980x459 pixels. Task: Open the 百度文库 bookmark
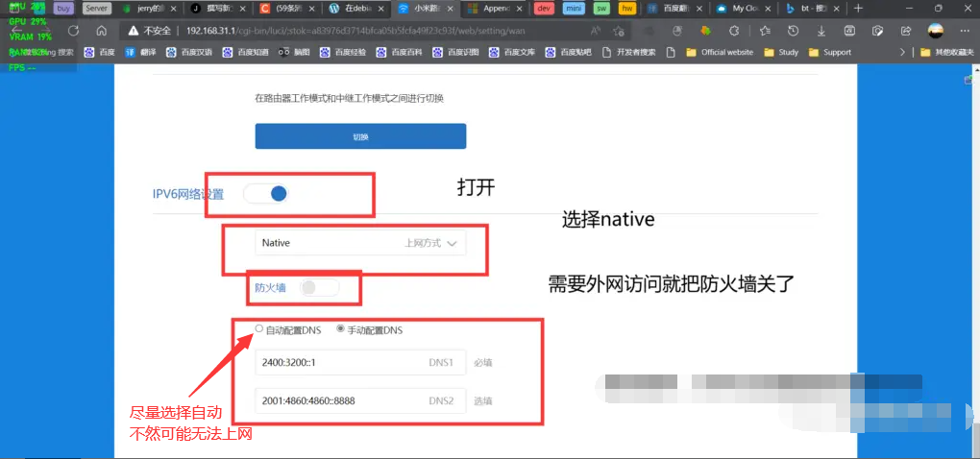coord(512,53)
